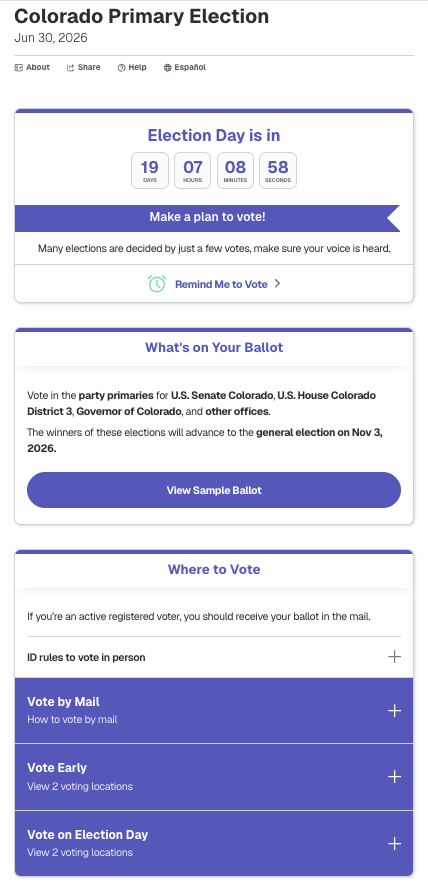Image resolution: width=428 pixels, height=882 pixels.
Task: Click the days countdown box
Action: (150, 170)
